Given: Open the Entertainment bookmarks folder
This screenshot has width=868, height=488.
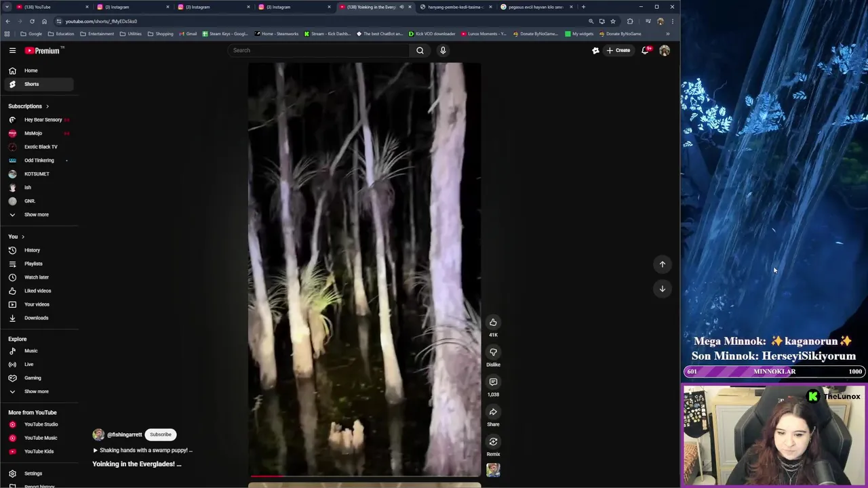Looking at the screenshot, I should click(97, 34).
